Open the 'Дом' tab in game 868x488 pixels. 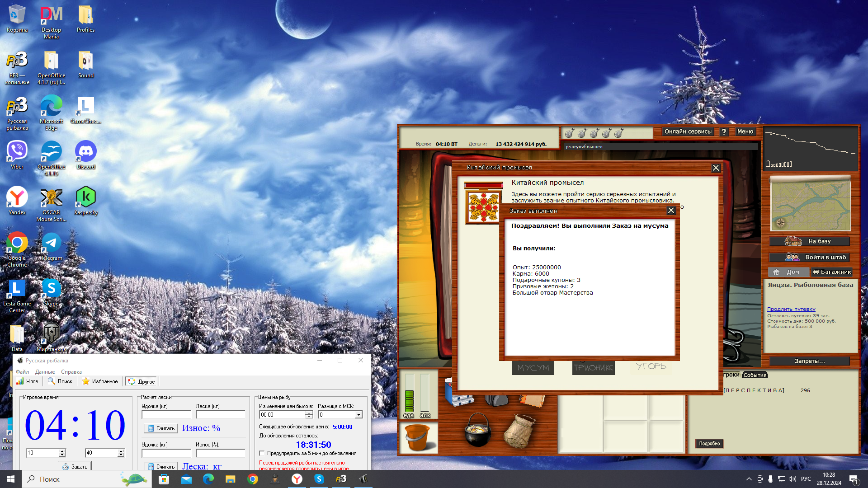[x=788, y=272]
